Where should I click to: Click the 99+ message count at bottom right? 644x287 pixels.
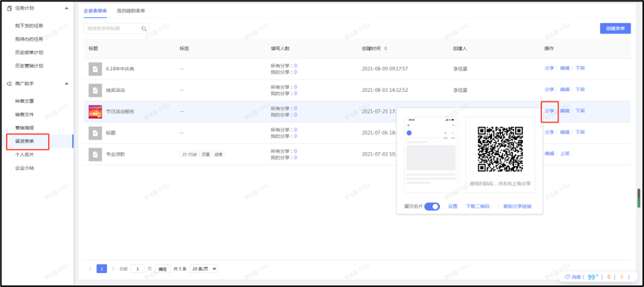(x=593, y=277)
